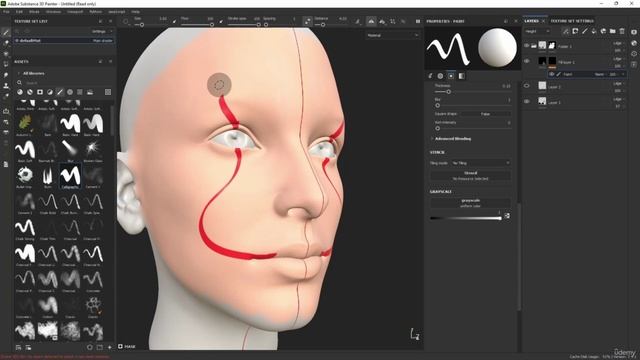Toggle lazy mouse icon in toolbar
The image size is (640, 360).
coord(307,21)
